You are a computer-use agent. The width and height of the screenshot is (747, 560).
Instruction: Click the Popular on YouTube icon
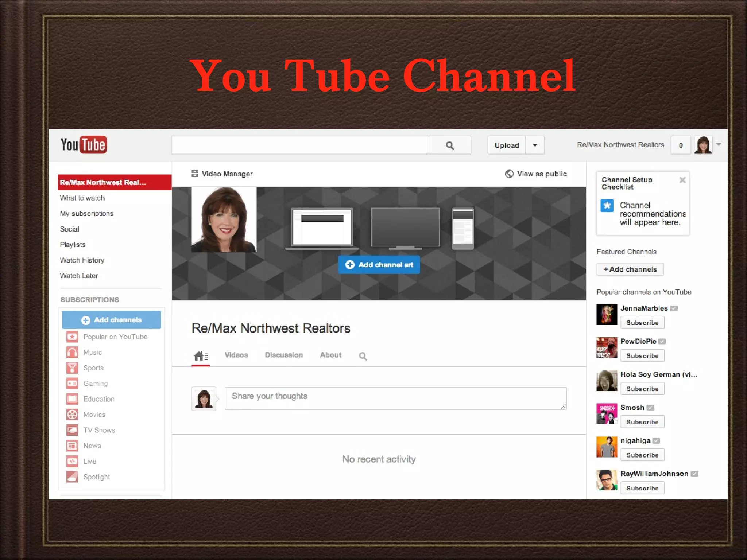[x=72, y=337]
